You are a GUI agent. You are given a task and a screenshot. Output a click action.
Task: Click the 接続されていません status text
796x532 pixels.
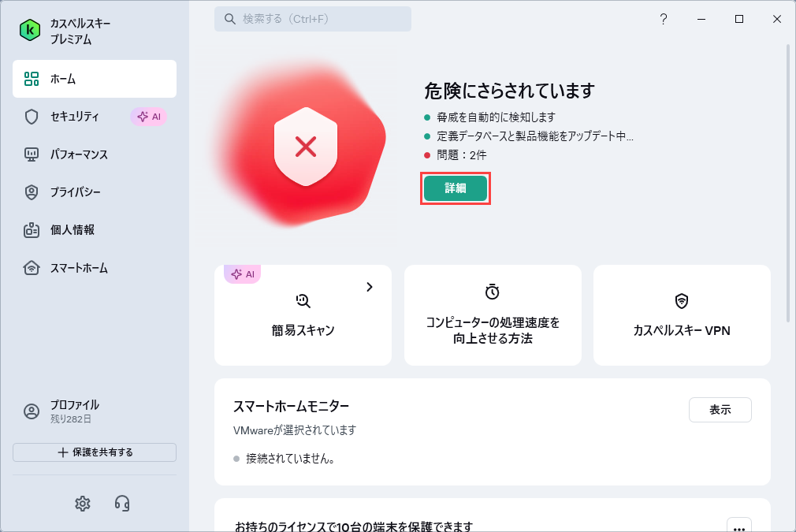point(290,459)
